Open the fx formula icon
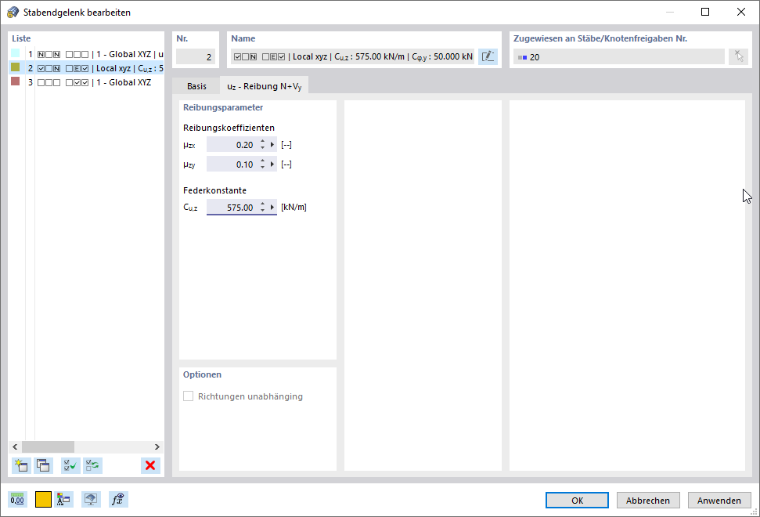This screenshot has height=517, width=760. [118, 499]
